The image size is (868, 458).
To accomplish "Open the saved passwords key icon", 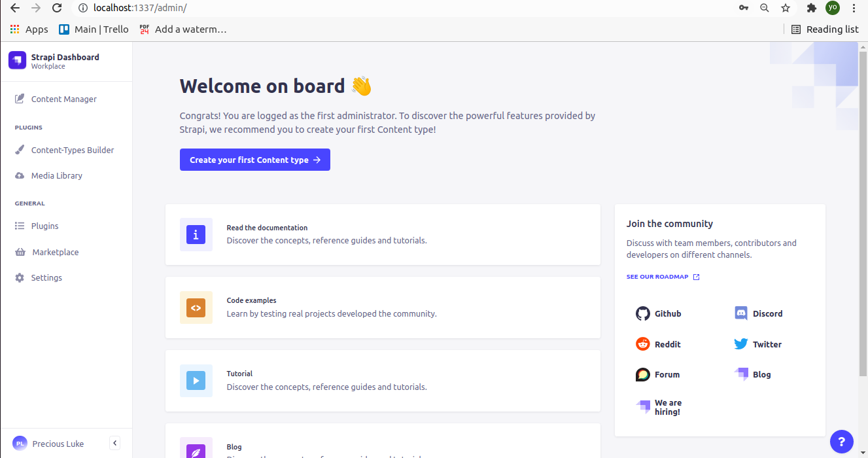I will click(x=744, y=8).
